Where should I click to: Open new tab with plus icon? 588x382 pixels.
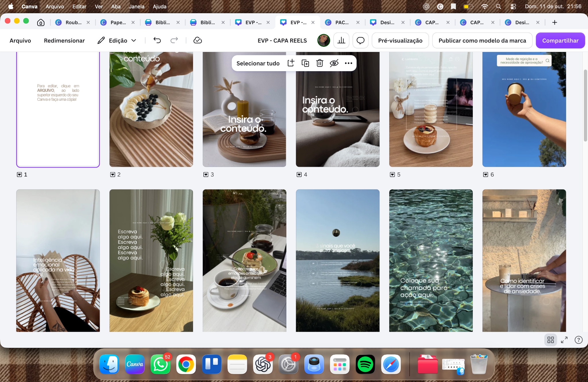point(555,22)
